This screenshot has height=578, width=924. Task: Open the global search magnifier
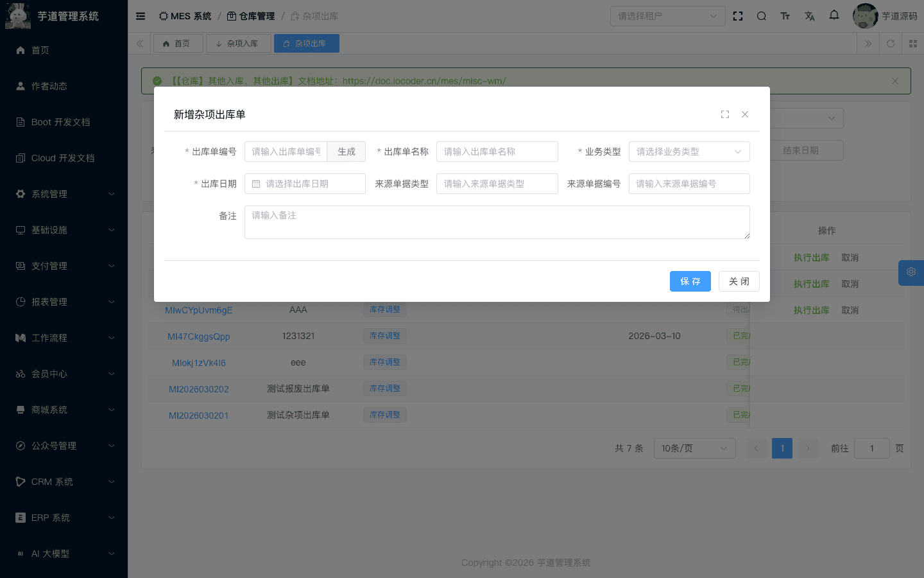coord(762,15)
